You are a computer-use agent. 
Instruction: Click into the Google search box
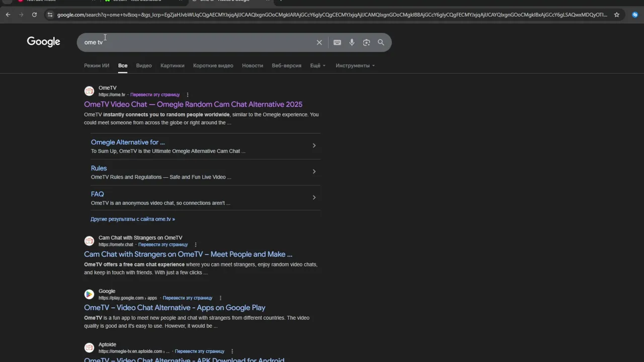point(196,43)
